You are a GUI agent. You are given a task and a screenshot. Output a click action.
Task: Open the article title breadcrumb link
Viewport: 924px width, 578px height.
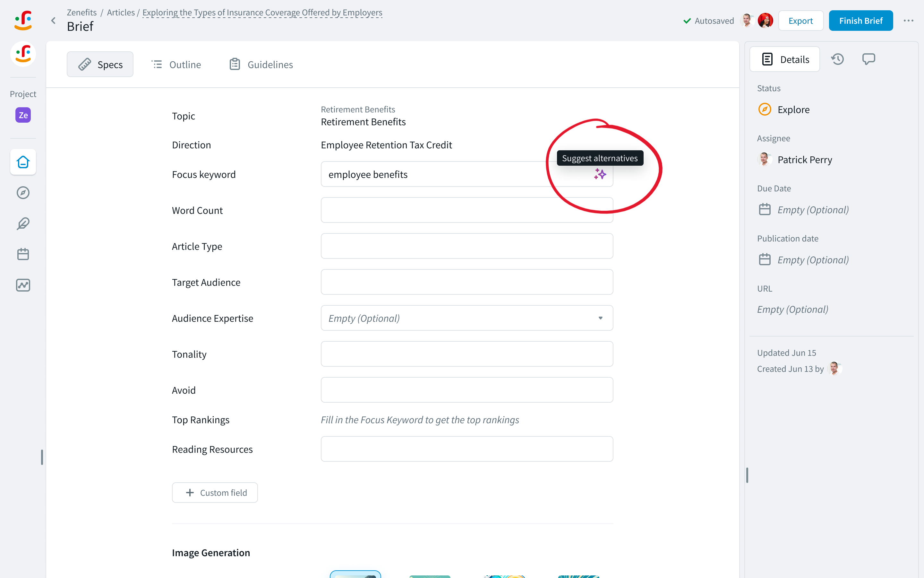262,12
